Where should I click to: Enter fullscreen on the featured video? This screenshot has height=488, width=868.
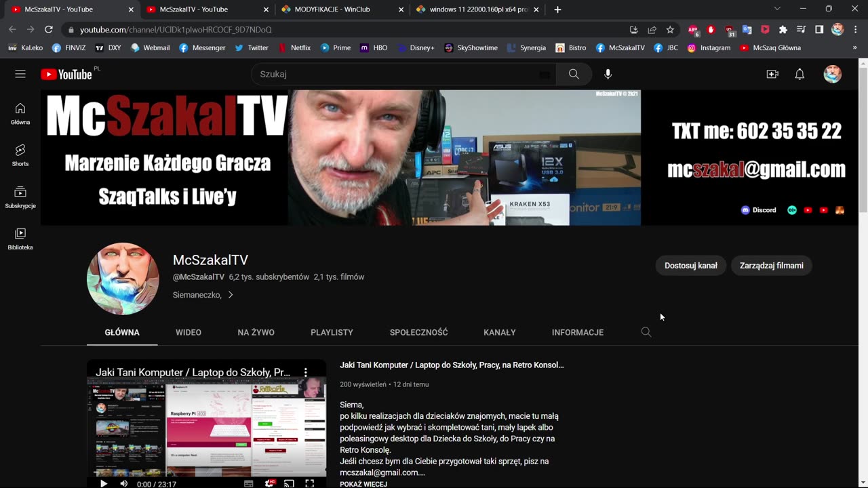click(x=309, y=484)
